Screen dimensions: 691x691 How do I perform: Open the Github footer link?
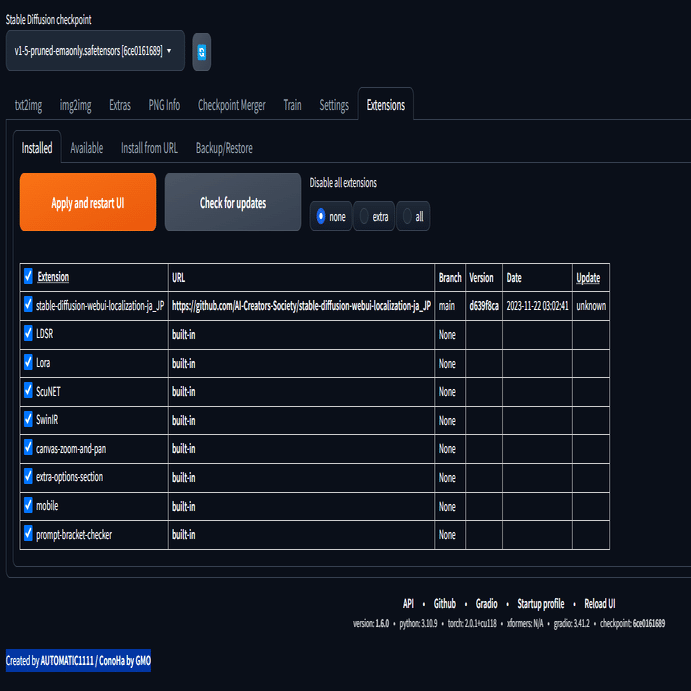click(x=444, y=603)
